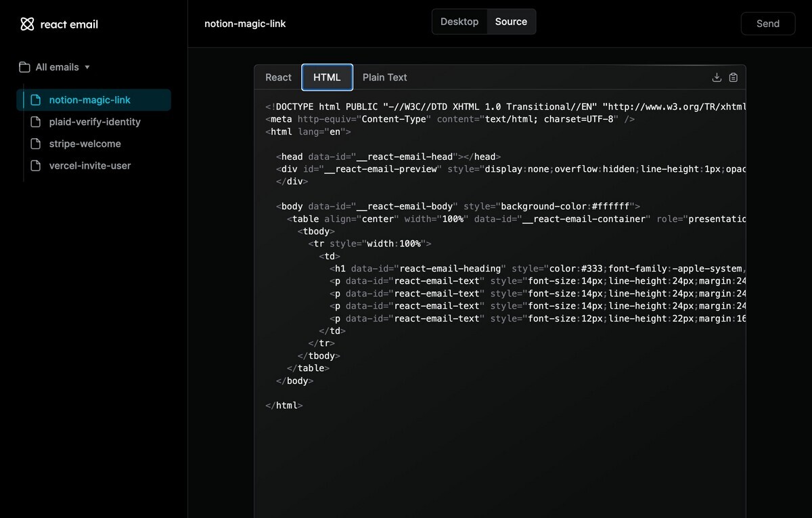Screen dimensions: 812x518
Task: Select the Source view toggle
Action: (x=511, y=21)
